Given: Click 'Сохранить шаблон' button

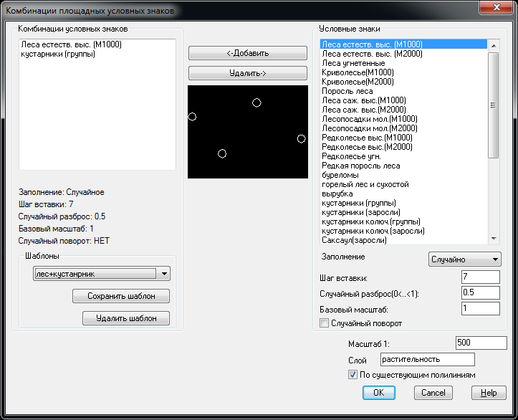Looking at the screenshot, I should [x=121, y=296].
